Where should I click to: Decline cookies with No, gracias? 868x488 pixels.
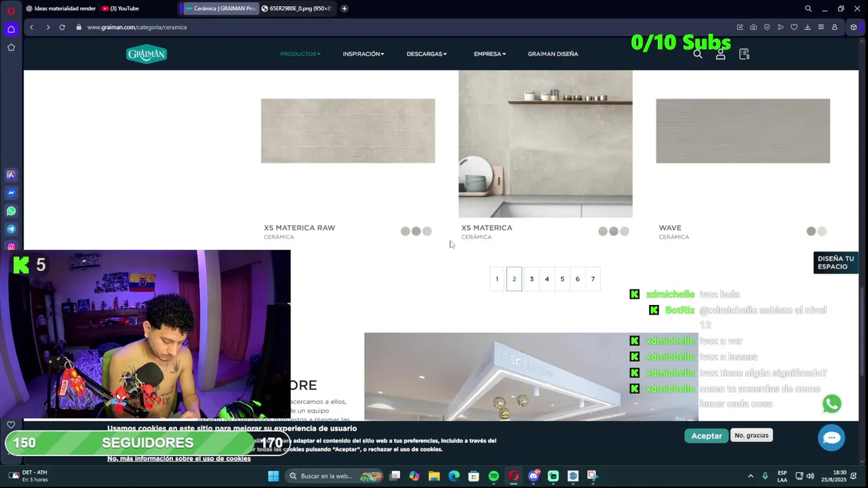pyautogui.click(x=751, y=435)
